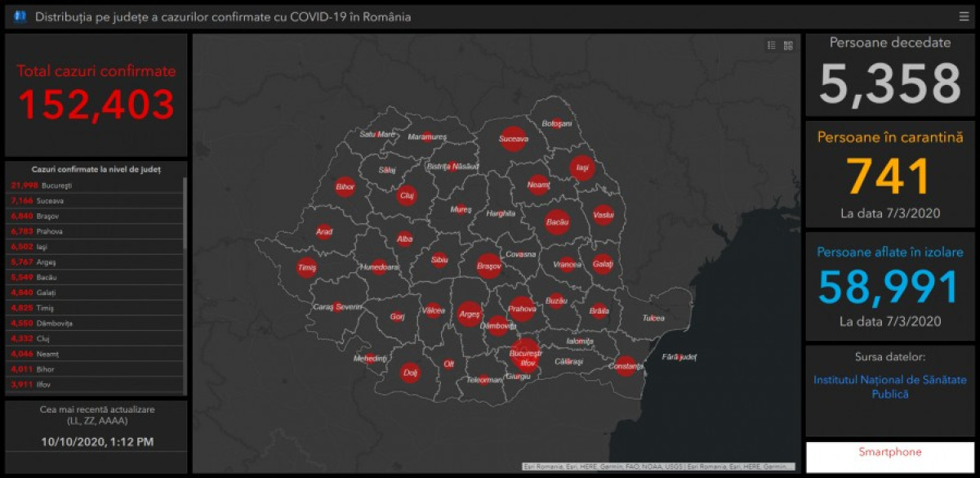This screenshot has width=980, height=478.
Task: Open the basemap gallery grid icon
Action: click(788, 46)
